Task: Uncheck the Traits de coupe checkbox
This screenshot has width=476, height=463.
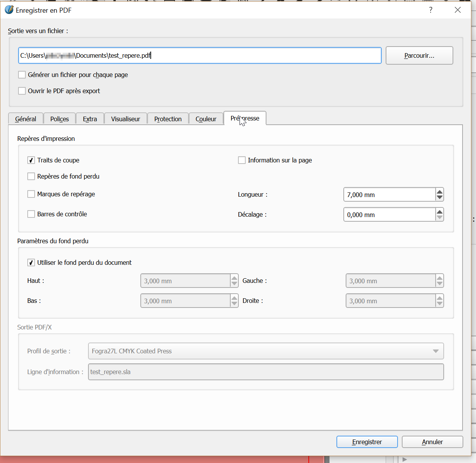Action: coord(31,160)
